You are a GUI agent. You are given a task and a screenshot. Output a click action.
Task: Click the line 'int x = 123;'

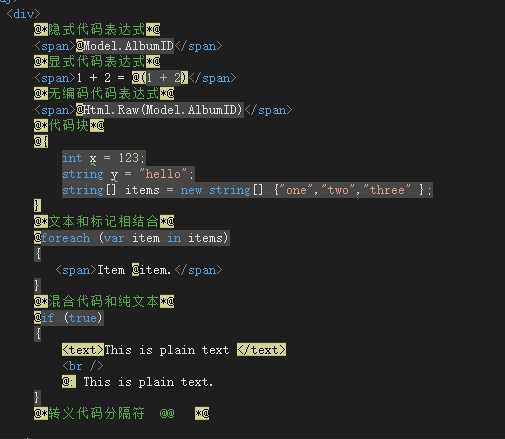pos(104,158)
